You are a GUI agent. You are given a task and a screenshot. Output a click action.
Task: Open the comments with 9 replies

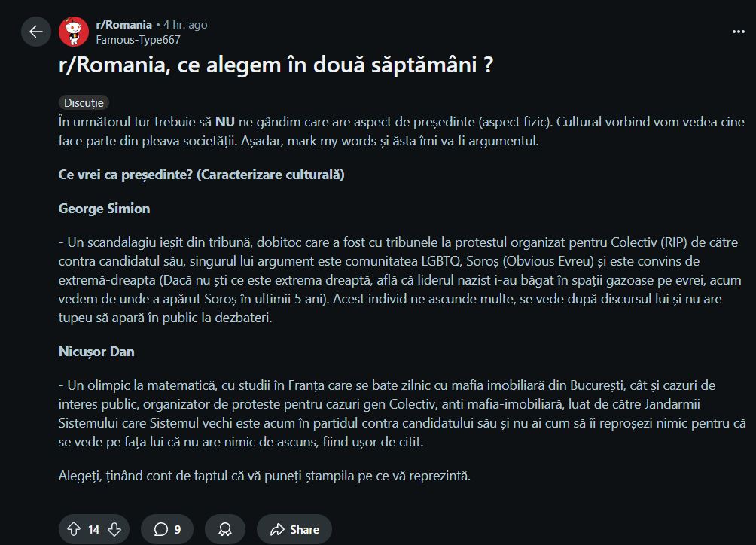click(x=168, y=529)
